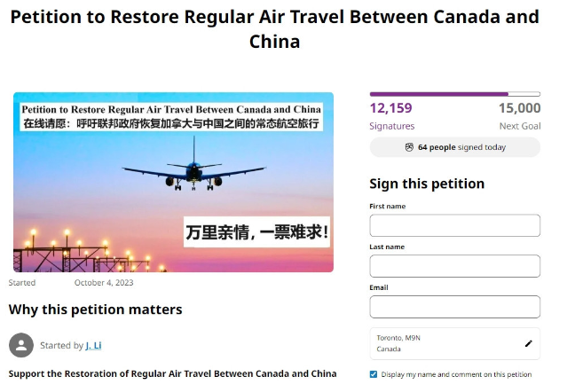Uncheck Display my name and comment checkbox
This screenshot has width=575, height=392.
374,374
